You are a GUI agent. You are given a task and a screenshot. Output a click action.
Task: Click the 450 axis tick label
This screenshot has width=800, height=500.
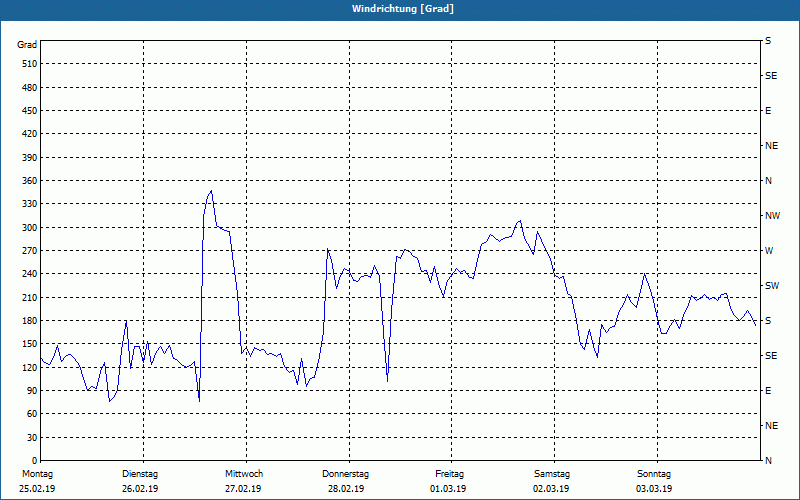click(29, 111)
